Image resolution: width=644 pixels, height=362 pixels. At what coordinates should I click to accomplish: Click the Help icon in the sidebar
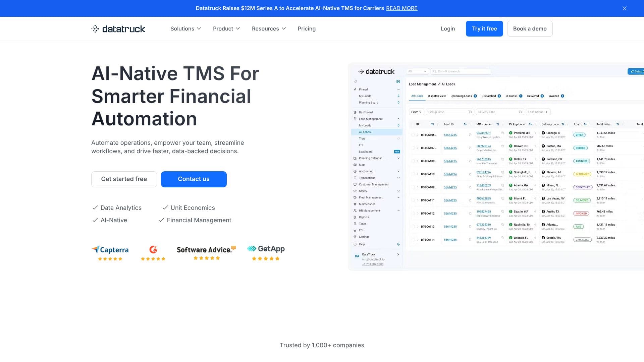coord(355,244)
